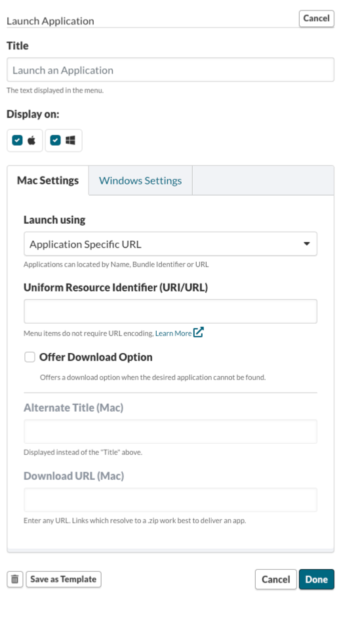341x644 pixels.
Task: Enable the Offer Download Option checkbox
Action: click(x=30, y=357)
